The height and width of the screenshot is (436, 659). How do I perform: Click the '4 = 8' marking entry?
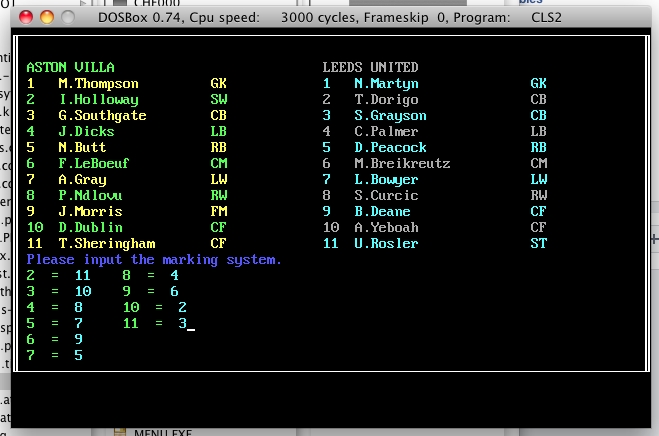pyautogui.click(x=54, y=307)
